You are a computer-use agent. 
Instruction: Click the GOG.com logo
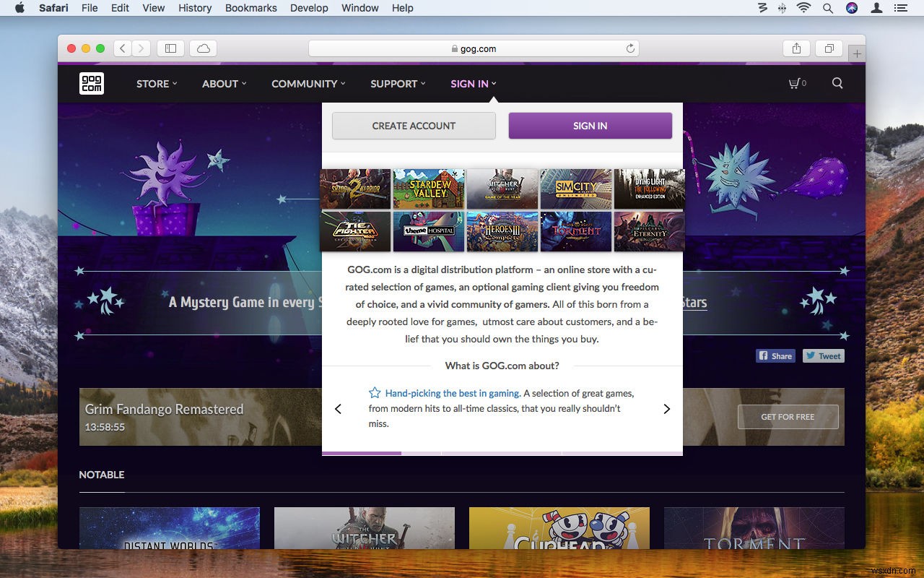tap(91, 83)
